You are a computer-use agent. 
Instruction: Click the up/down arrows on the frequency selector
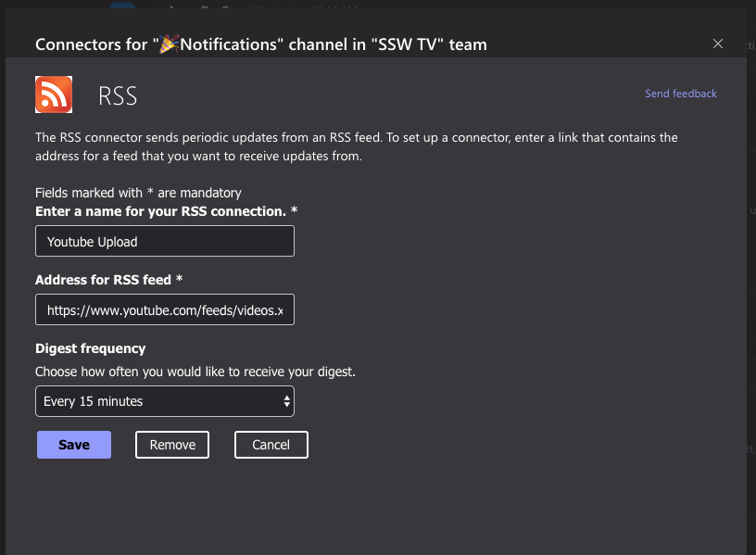click(x=286, y=401)
